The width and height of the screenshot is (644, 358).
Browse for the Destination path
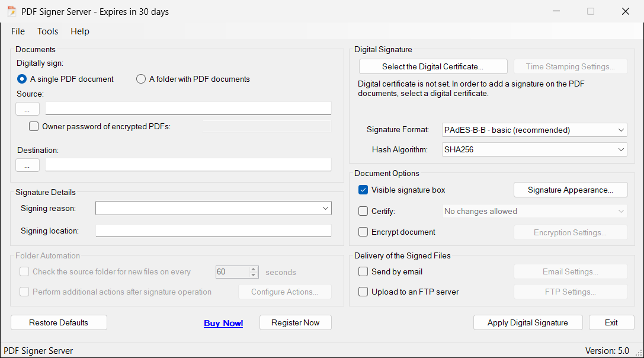pos(27,165)
